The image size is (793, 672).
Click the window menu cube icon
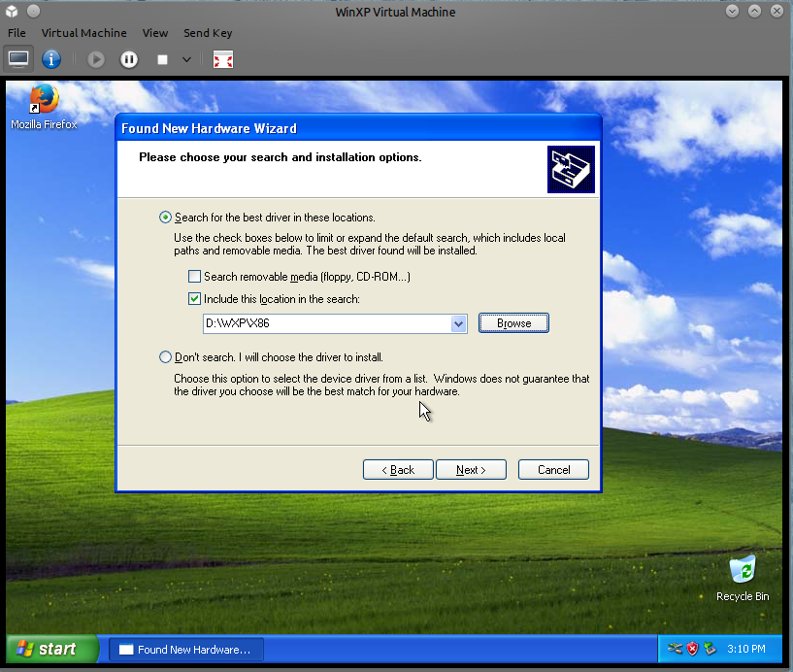point(12,11)
